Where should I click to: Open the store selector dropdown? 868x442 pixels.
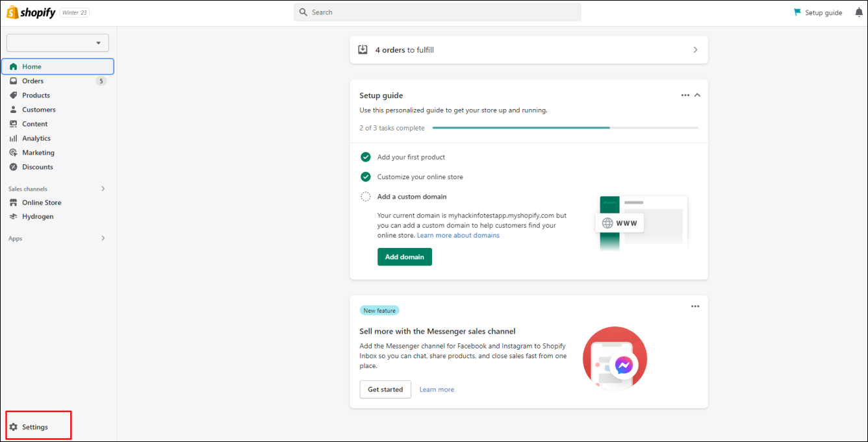pyautogui.click(x=58, y=43)
